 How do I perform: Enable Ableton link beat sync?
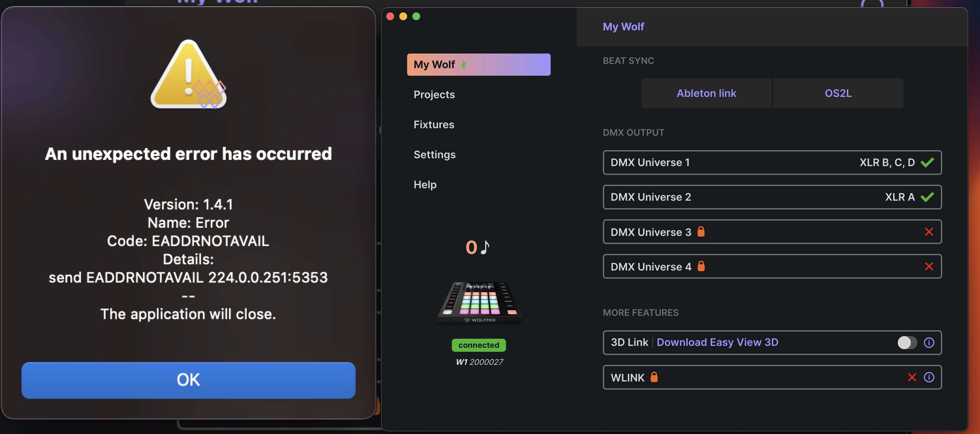tap(706, 93)
